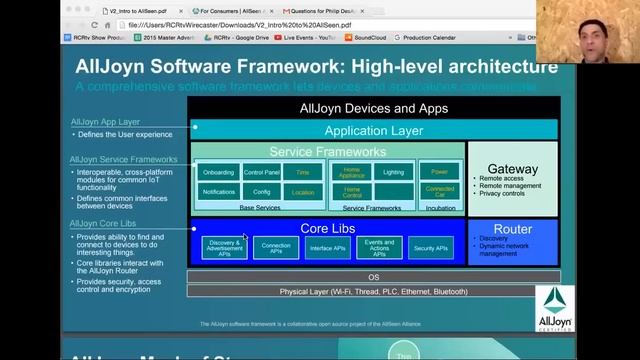Open the 2015 Master Advert bookmark

click(x=164, y=38)
